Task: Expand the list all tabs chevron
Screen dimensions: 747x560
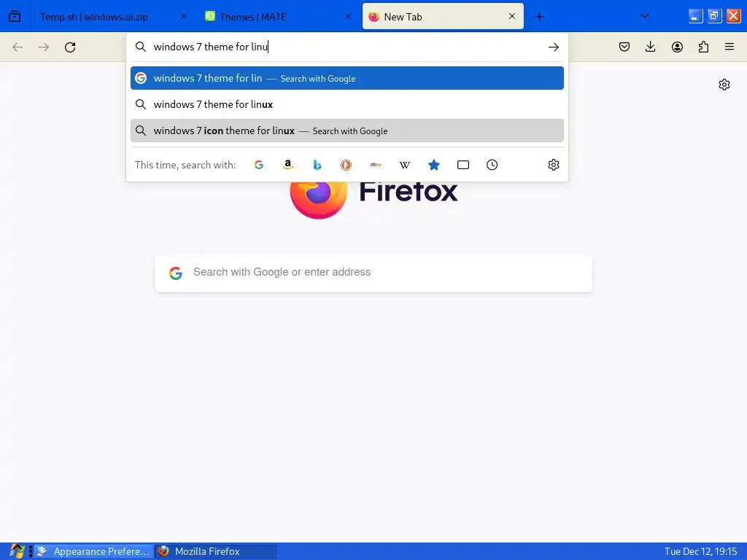Action: point(645,16)
